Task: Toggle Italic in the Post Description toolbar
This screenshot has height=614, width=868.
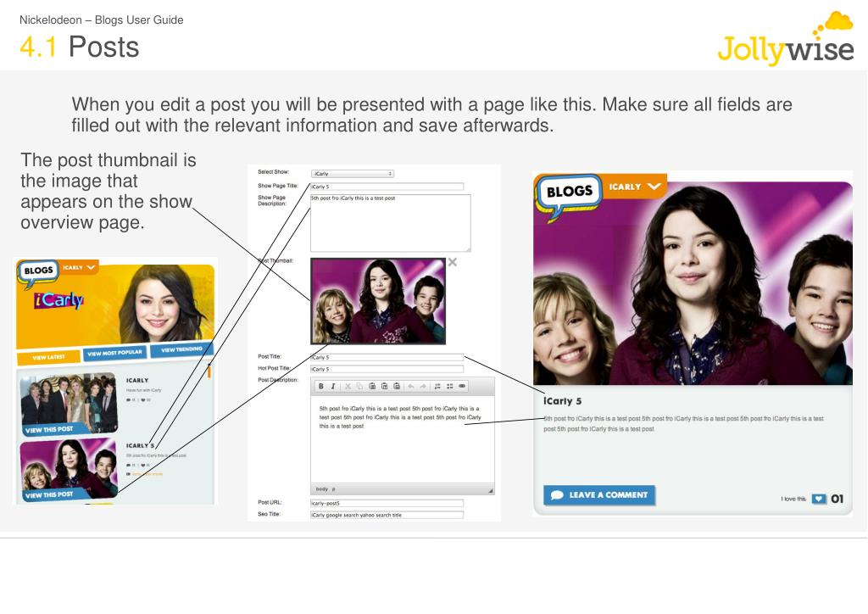Action: [332, 387]
